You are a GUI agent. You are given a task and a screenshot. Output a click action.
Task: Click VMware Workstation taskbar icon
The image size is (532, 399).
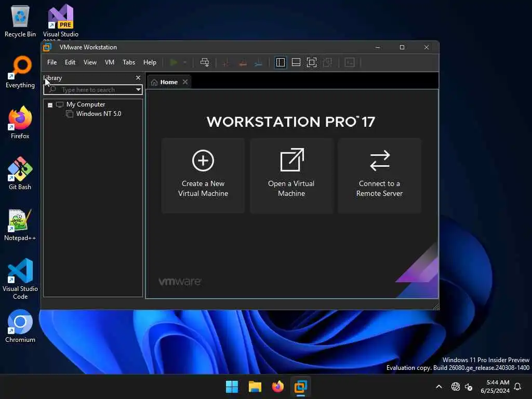click(x=301, y=387)
